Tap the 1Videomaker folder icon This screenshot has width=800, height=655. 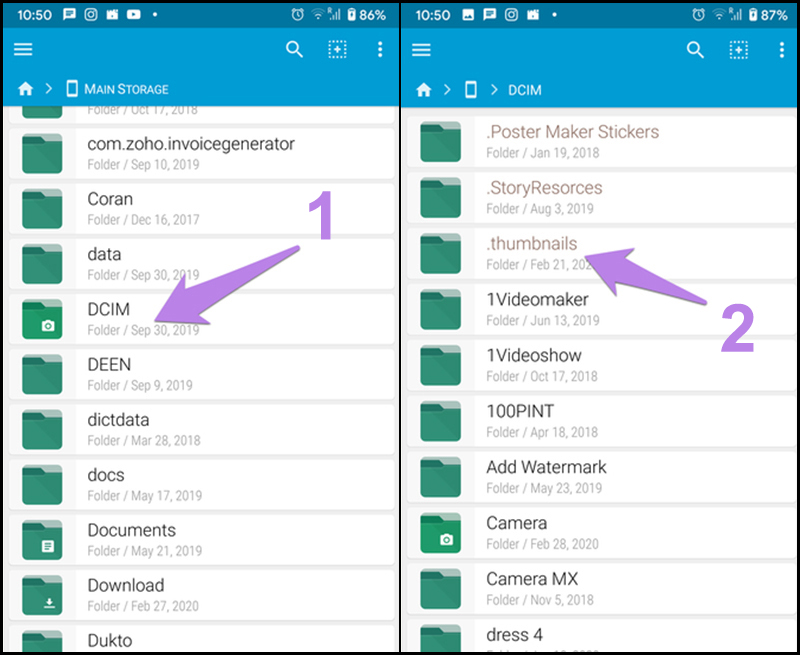pos(440,310)
